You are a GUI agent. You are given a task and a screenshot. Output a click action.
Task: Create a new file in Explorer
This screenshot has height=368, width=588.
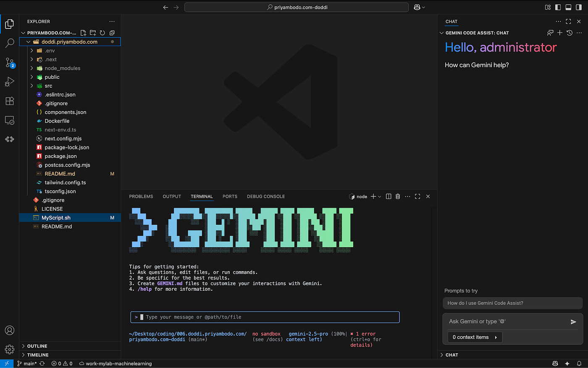pos(83,33)
